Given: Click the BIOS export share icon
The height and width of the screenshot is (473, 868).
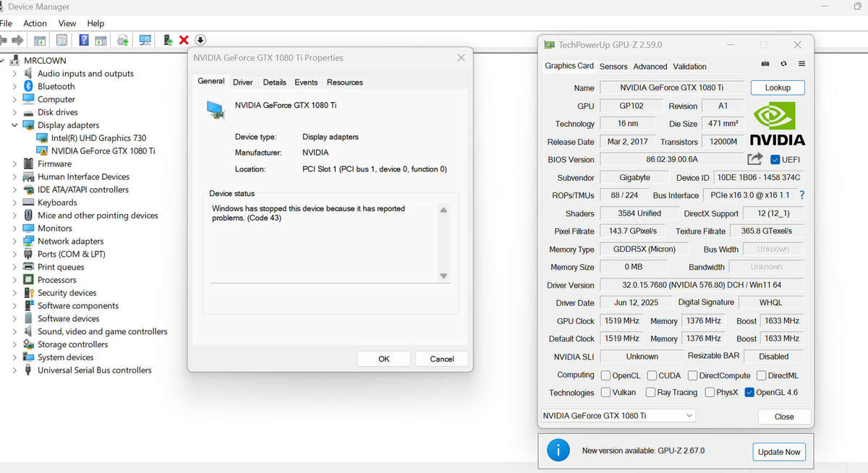Looking at the screenshot, I should (755, 159).
